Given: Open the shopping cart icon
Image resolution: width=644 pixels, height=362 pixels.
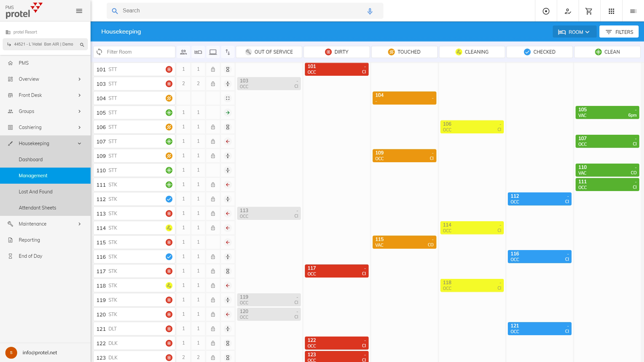Looking at the screenshot, I should click(x=589, y=11).
